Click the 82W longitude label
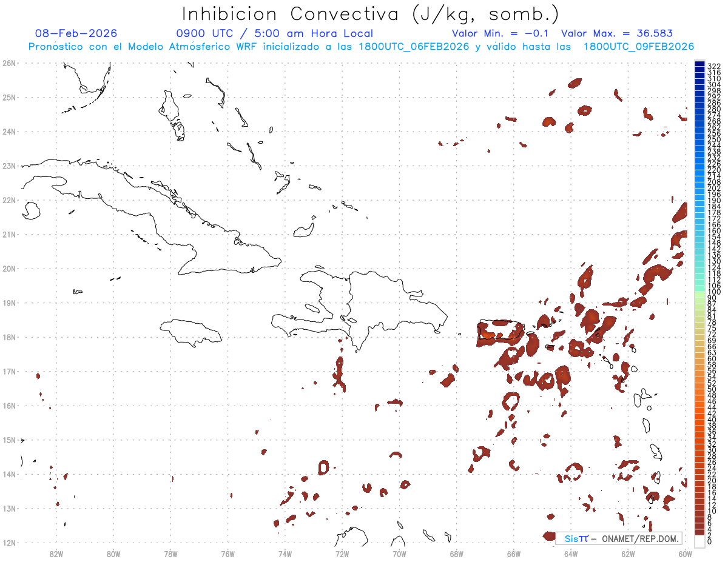 pos(56,554)
